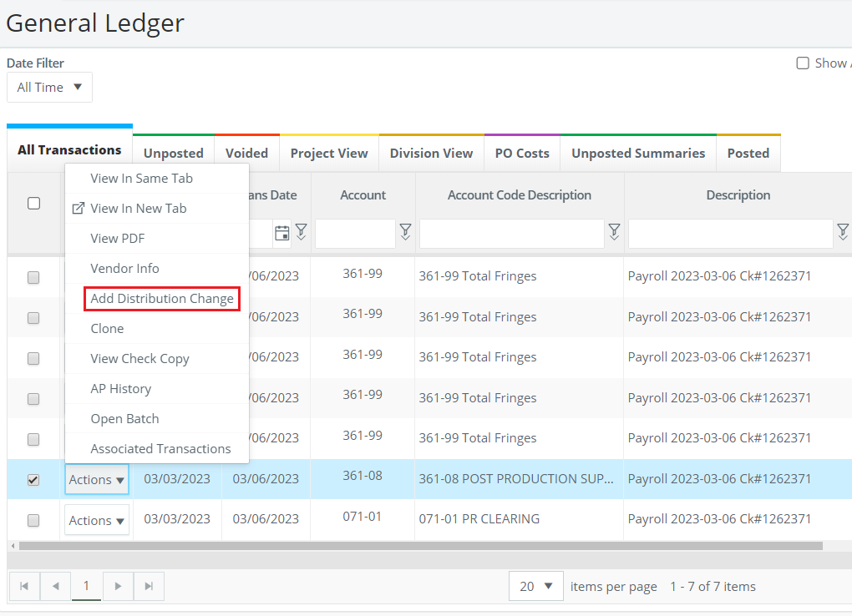Click Clone in the Actions menu
This screenshot has height=616, width=852.
[157, 329]
